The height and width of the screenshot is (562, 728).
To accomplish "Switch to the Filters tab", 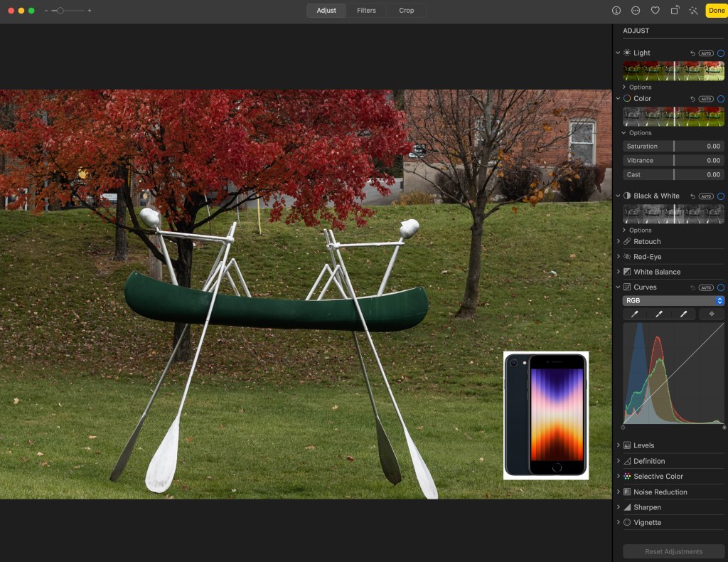I will [366, 11].
